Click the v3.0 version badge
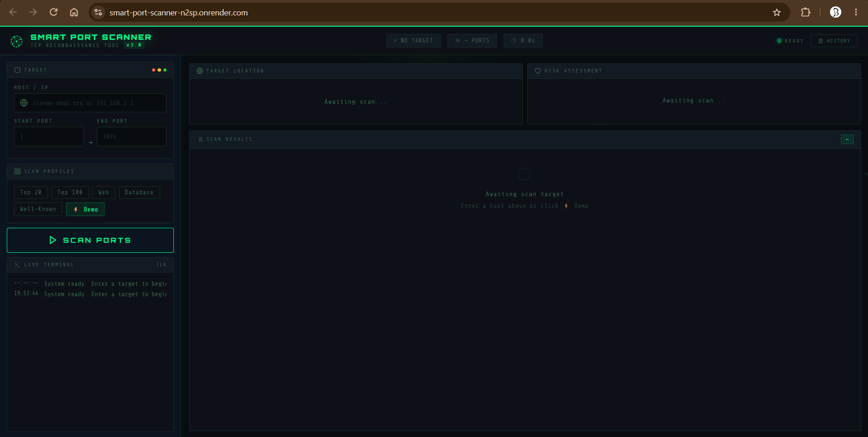Screen dimensions: 868x437 click(x=134, y=45)
